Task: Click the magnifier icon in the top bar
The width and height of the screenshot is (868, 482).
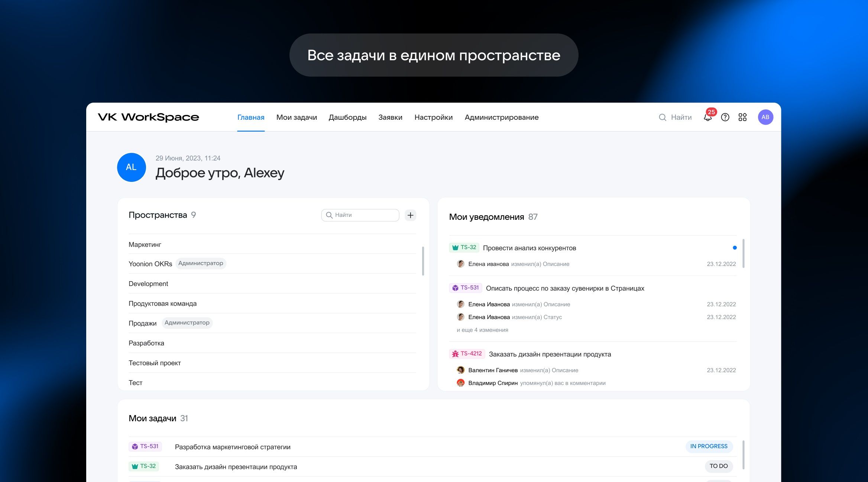Action: (663, 118)
